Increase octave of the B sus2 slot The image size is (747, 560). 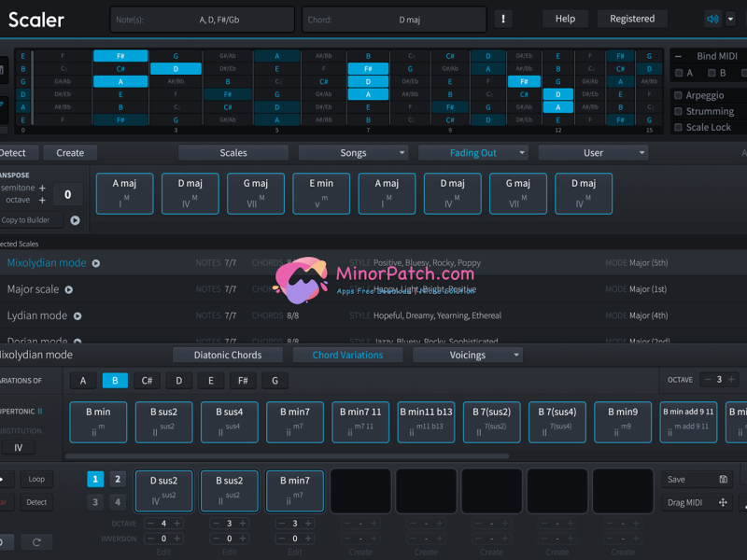click(243, 524)
